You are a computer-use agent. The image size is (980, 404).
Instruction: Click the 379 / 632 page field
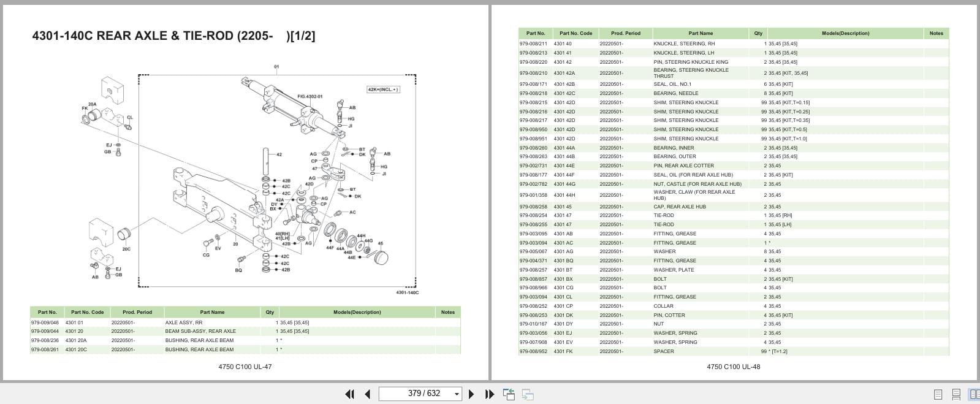tap(420, 394)
